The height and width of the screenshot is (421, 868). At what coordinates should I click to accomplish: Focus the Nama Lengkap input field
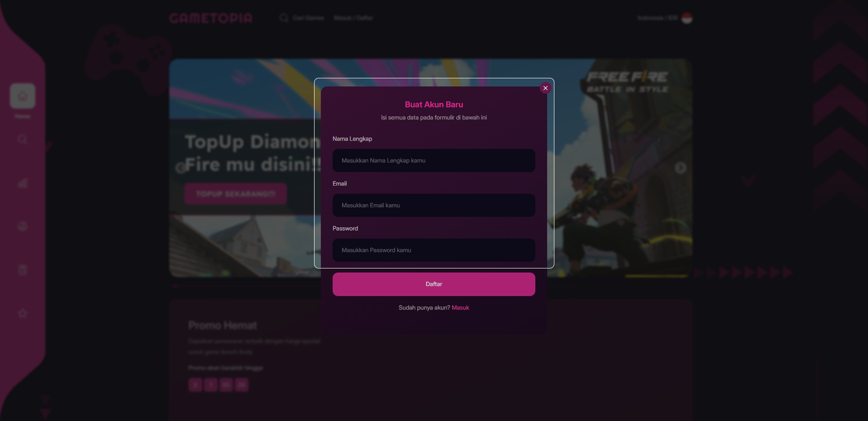(434, 161)
